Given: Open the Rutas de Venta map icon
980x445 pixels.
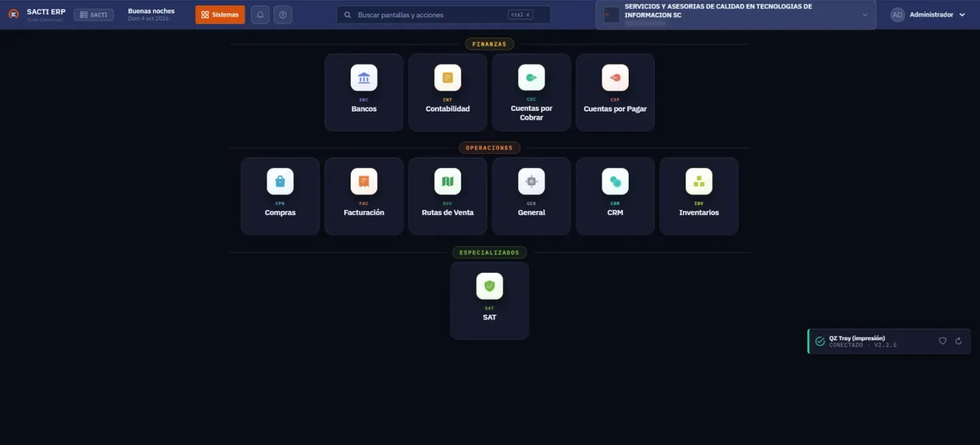Looking at the screenshot, I should 448,182.
